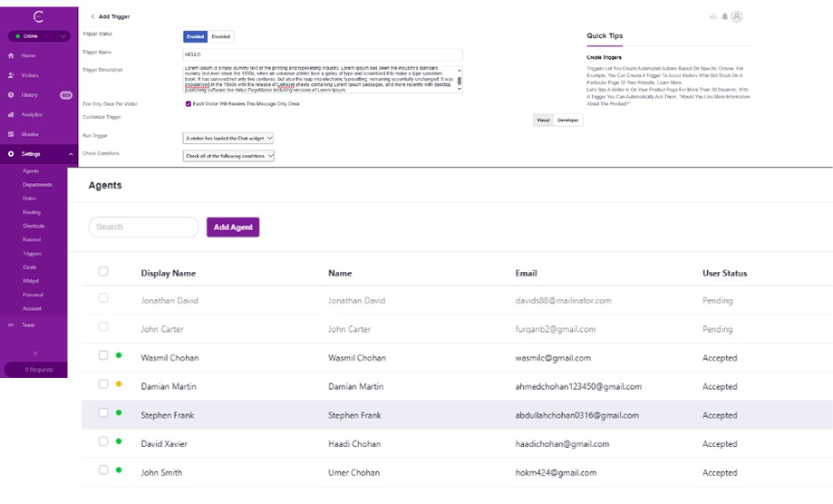833x504 pixels.
Task: Select the checkbox for Wasmil Chohan
Action: click(103, 357)
